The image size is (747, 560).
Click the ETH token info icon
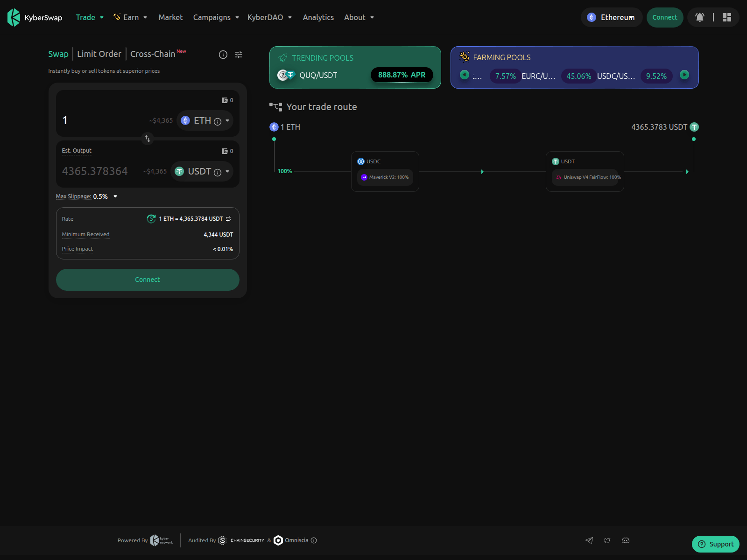click(218, 122)
